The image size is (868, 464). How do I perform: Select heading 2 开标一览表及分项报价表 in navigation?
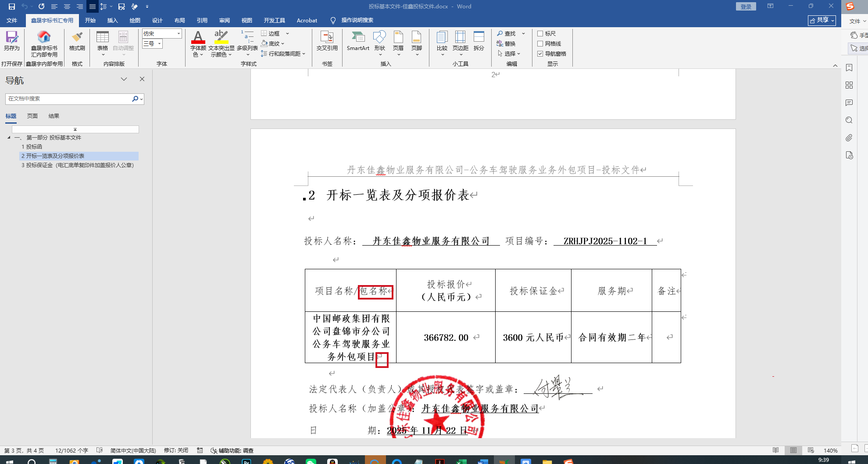coord(79,156)
